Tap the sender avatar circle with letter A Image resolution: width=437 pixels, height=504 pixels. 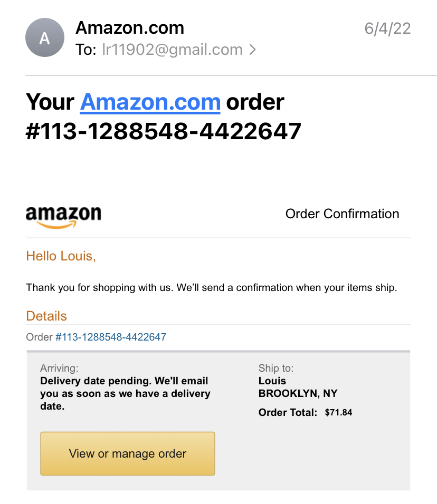point(45,38)
